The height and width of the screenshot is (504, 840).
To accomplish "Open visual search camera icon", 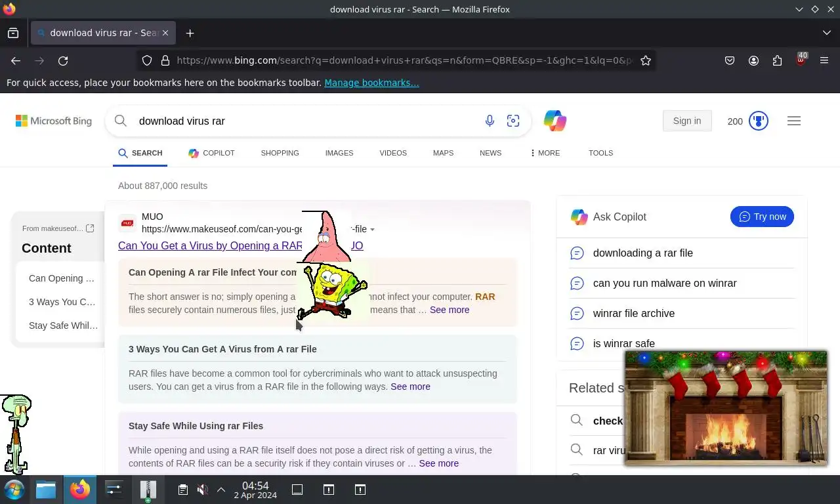I will pyautogui.click(x=513, y=121).
